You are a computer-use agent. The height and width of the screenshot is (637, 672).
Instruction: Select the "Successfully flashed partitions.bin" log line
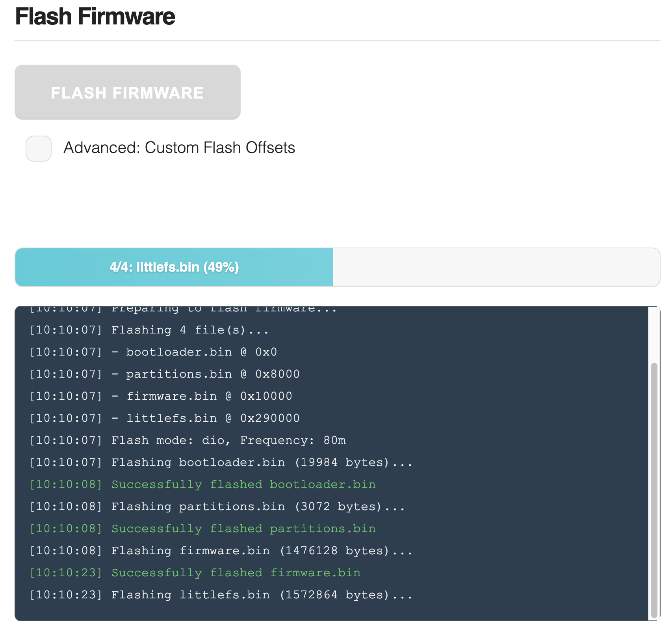(243, 529)
